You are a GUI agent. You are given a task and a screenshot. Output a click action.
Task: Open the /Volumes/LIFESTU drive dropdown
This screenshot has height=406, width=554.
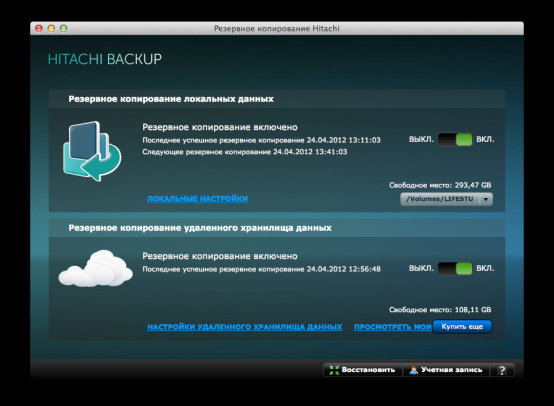pyautogui.click(x=446, y=199)
